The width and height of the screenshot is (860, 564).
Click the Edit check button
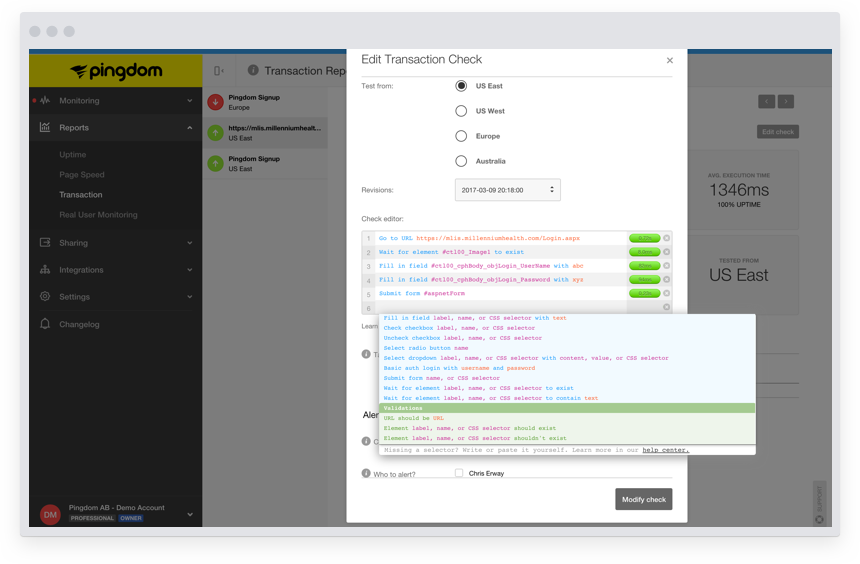[x=778, y=132]
